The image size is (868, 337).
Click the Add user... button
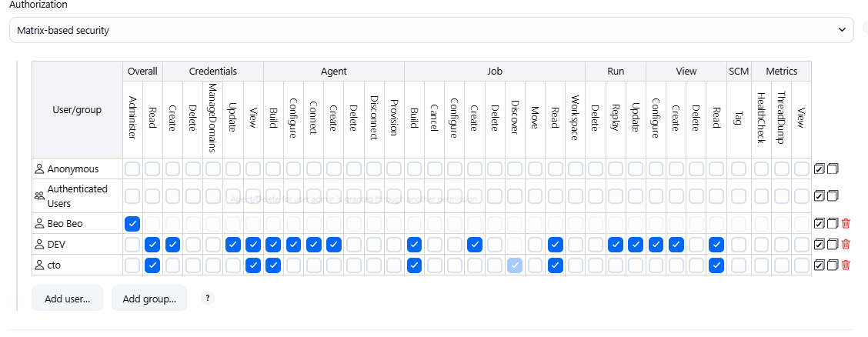67,298
